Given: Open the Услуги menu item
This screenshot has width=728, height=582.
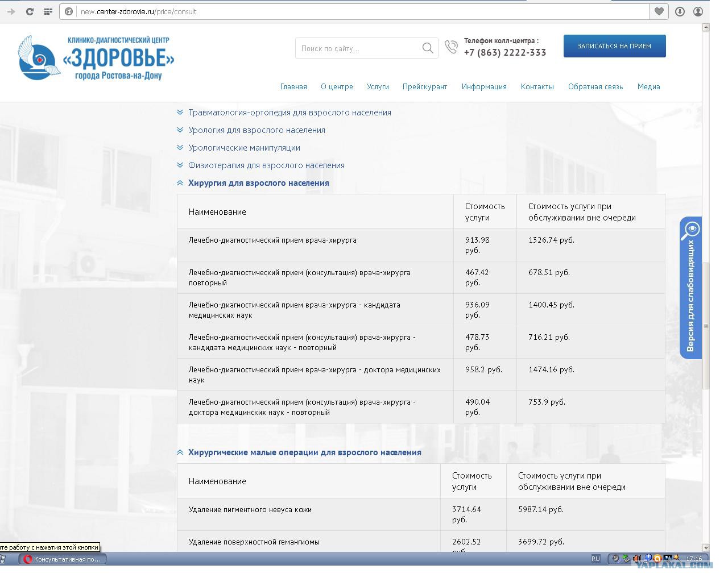Looking at the screenshot, I should coord(378,87).
